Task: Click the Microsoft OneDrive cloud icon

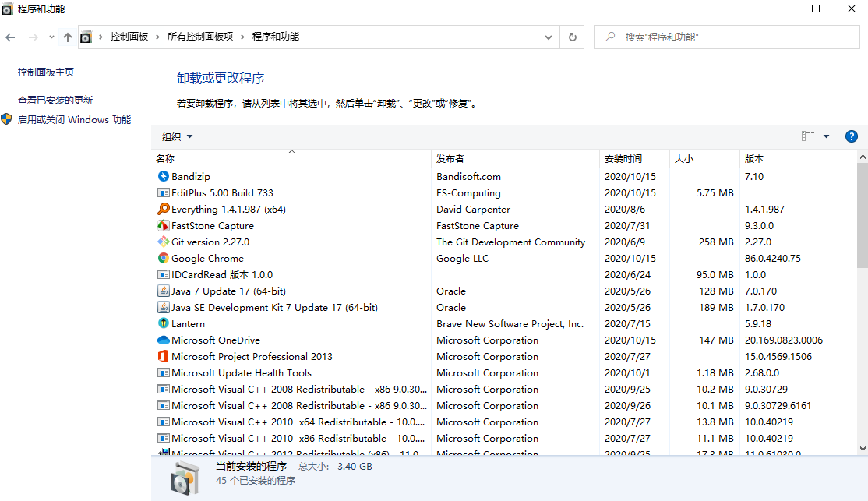Action: pos(164,340)
